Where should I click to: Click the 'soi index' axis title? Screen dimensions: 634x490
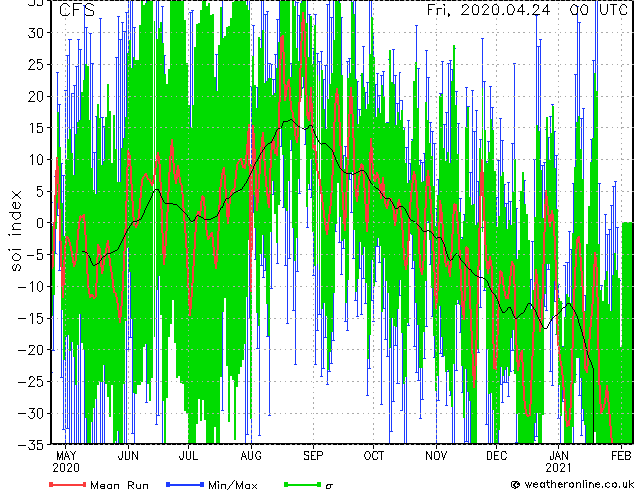click(x=15, y=231)
